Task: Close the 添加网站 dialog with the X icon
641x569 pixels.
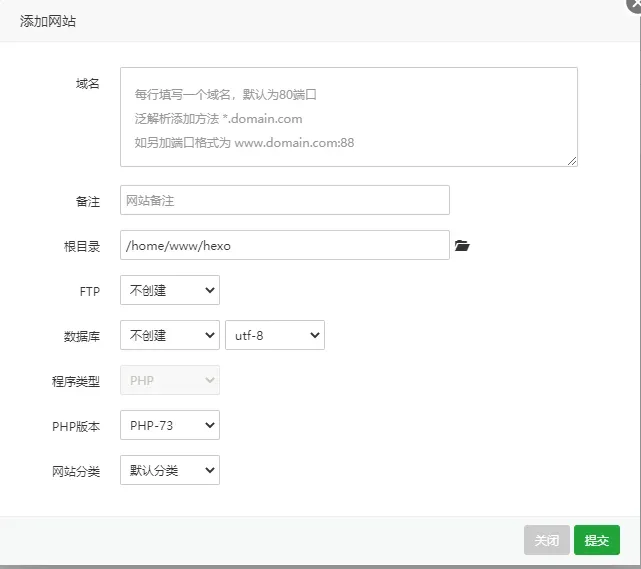Action: (635, 4)
